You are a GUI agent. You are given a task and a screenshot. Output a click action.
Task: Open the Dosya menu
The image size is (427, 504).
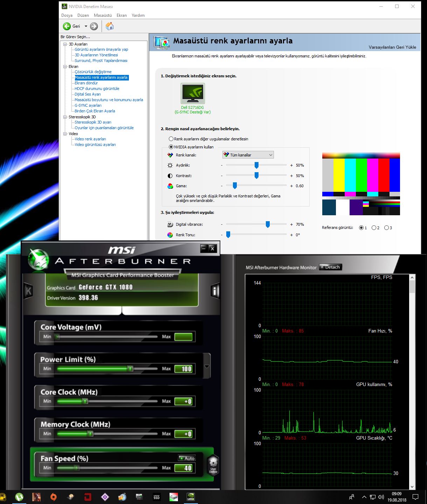tap(67, 15)
